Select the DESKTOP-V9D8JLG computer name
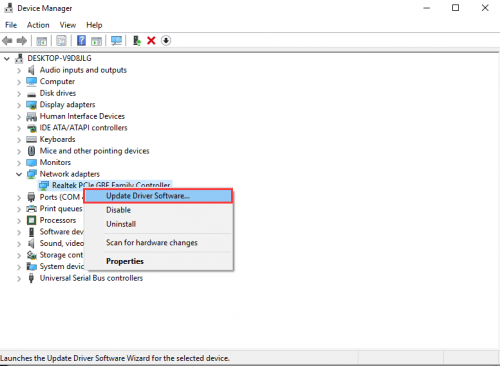Image resolution: width=500 pixels, height=366 pixels. [59, 58]
